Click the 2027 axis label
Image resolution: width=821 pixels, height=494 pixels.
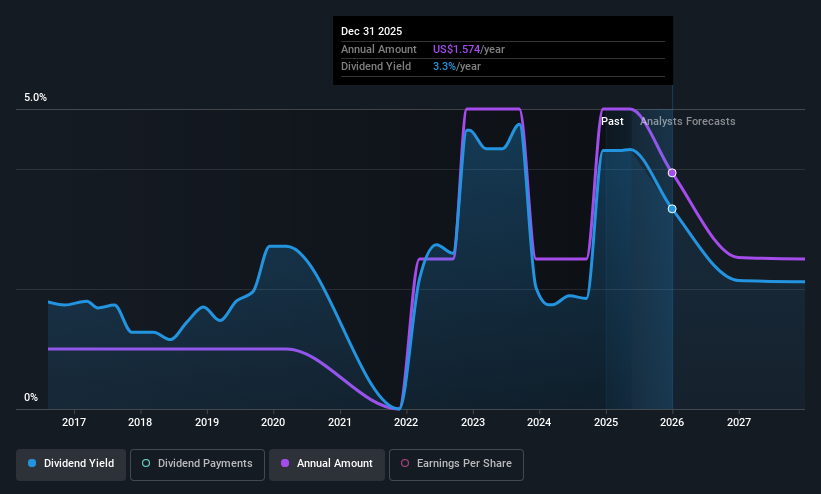(739, 422)
